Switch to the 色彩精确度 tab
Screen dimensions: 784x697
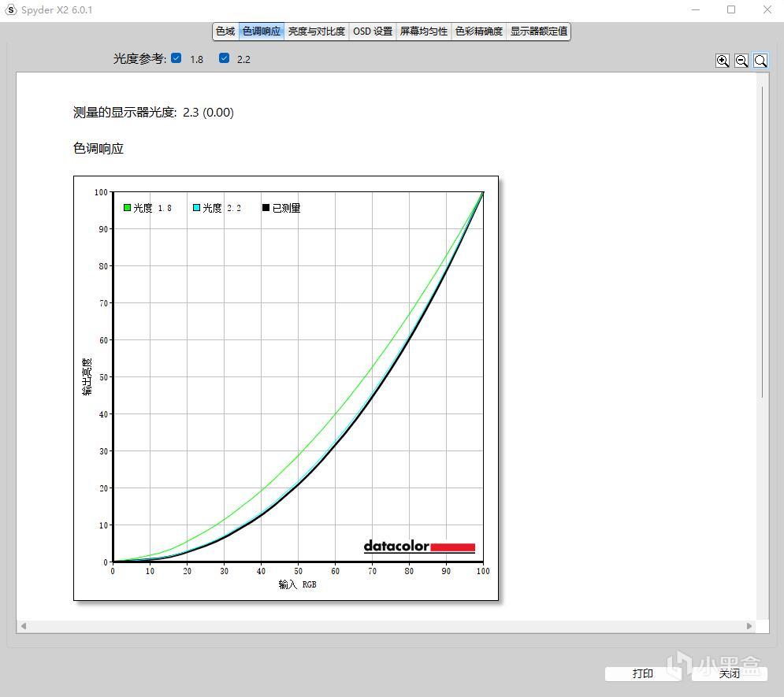click(477, 32)
